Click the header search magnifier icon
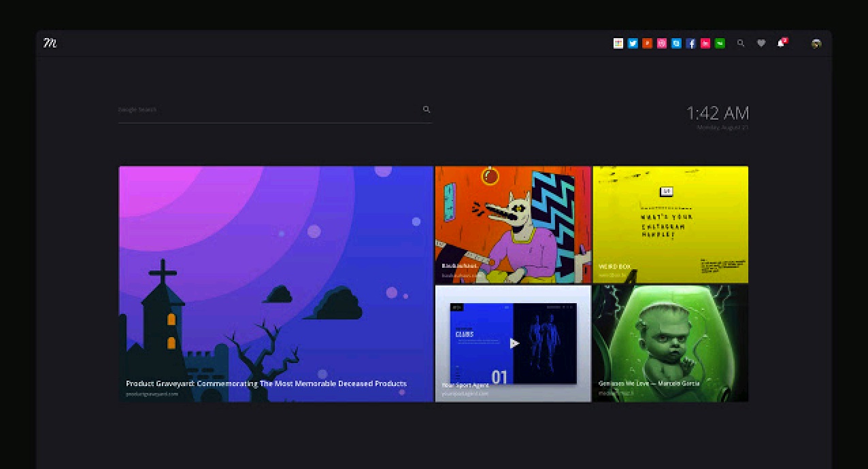868x469 pixels. pos(741,44)
